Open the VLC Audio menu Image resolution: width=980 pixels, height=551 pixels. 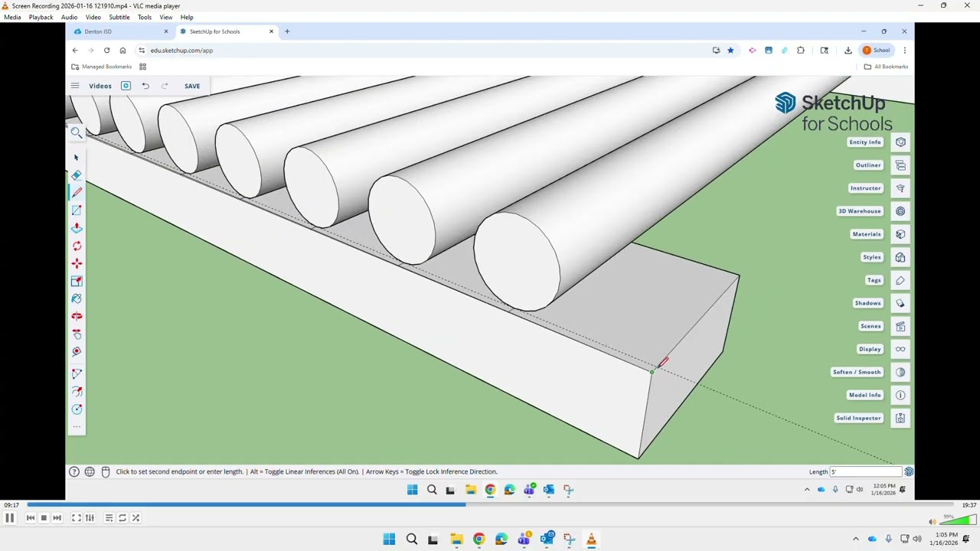coord(69,17)
